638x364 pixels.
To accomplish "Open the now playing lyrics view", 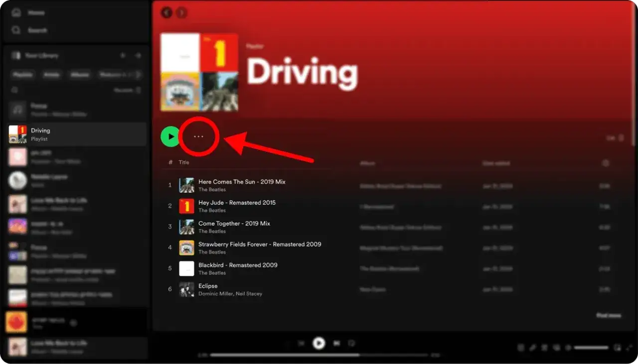I will pyautogui.click(x=533, y=347).
